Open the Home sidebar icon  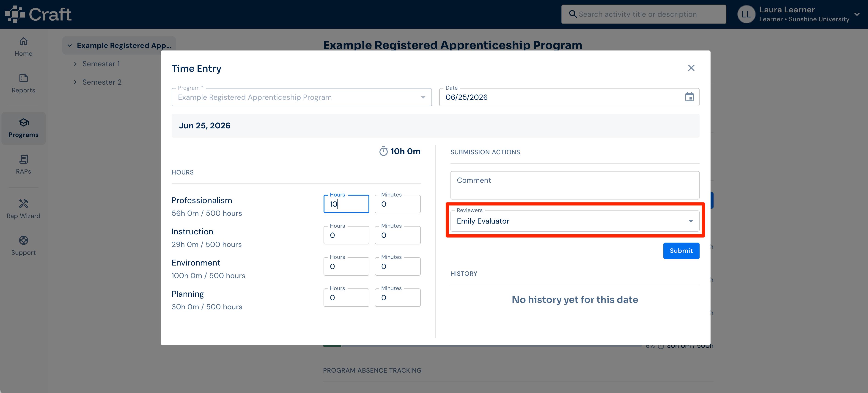pyautogui.click(x=23, y=42)
